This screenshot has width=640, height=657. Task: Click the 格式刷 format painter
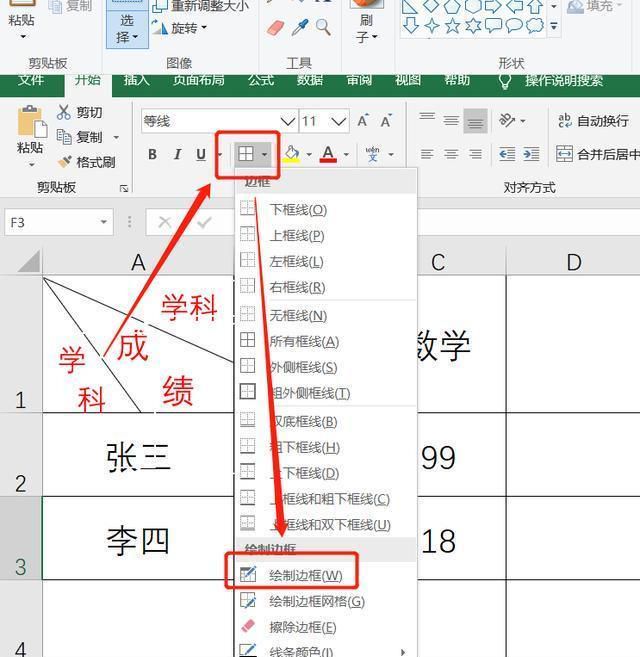pyautogui.click(x=86, y=162)
